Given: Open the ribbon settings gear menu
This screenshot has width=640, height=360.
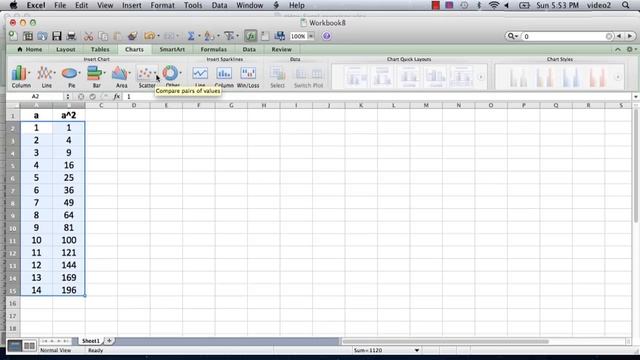Looking at the screenshot, I should [631, 49].
